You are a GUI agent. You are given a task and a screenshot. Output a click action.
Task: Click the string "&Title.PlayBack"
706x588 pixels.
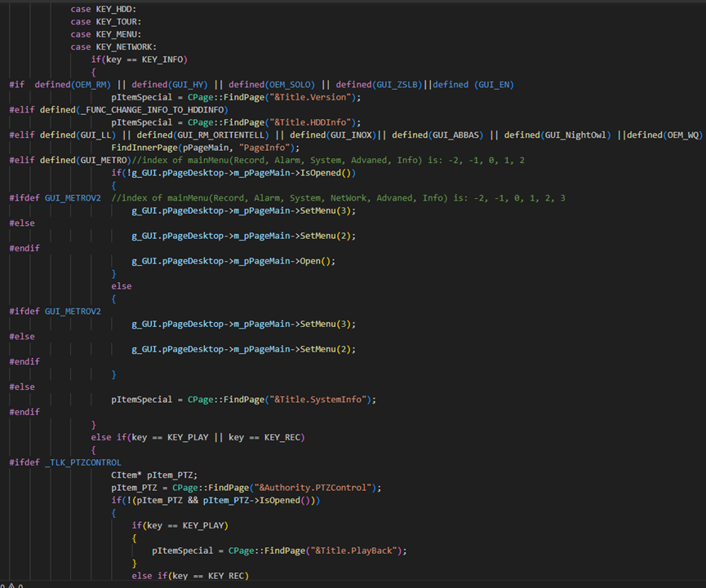click(x=353, y=550)
